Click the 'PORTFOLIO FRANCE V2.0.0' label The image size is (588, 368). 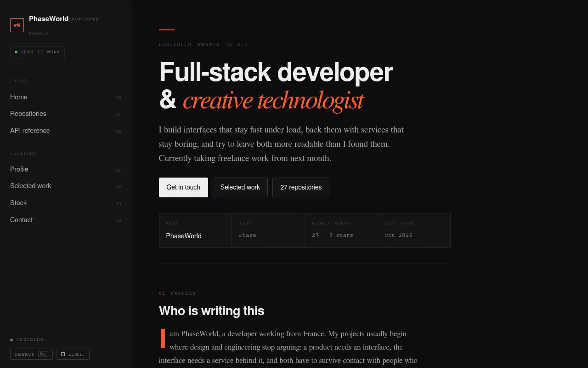pyautogui.click(x=204, y=45)
